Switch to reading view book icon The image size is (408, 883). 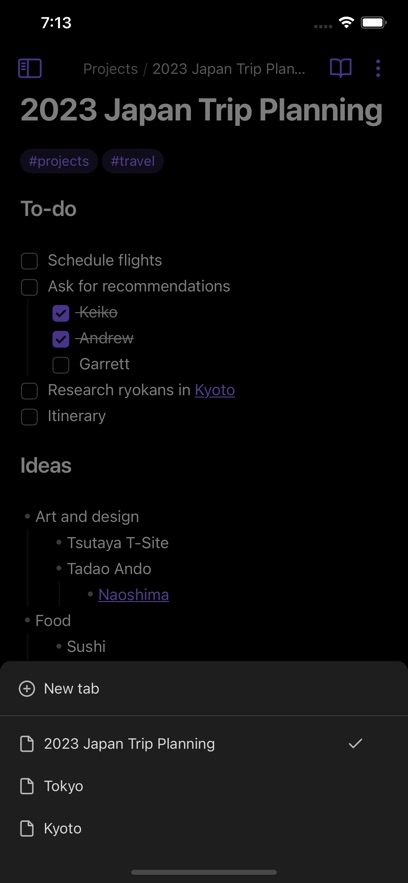(x=340, y=69)
